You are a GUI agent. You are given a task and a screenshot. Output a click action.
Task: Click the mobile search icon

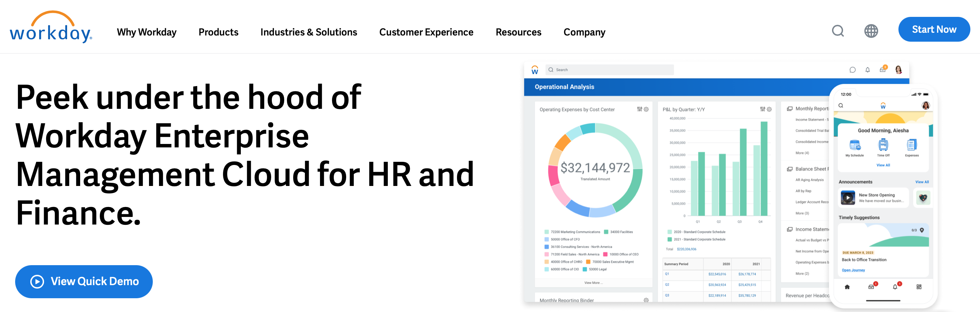841,105
